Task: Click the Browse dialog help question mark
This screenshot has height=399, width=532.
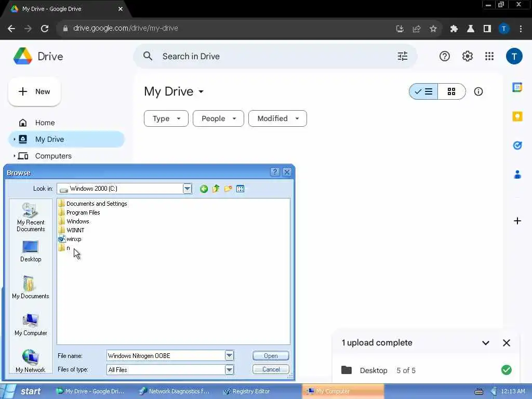Action: (275, 172)
